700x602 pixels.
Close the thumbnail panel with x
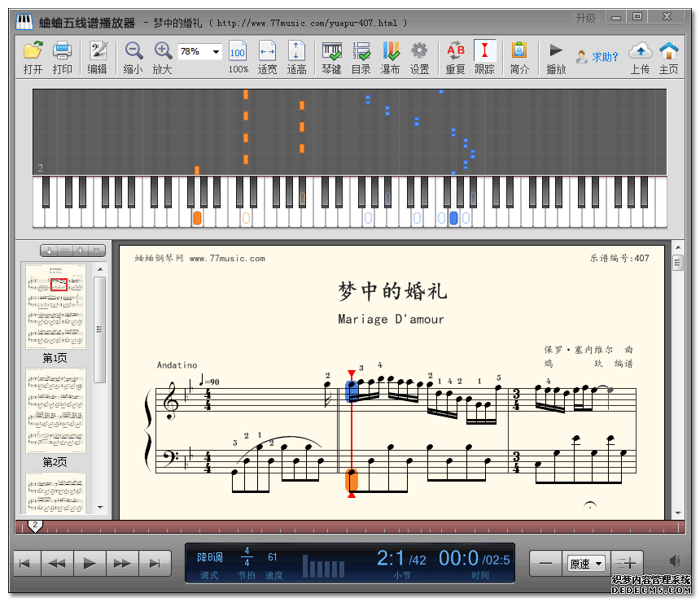(x=96, y=251)
